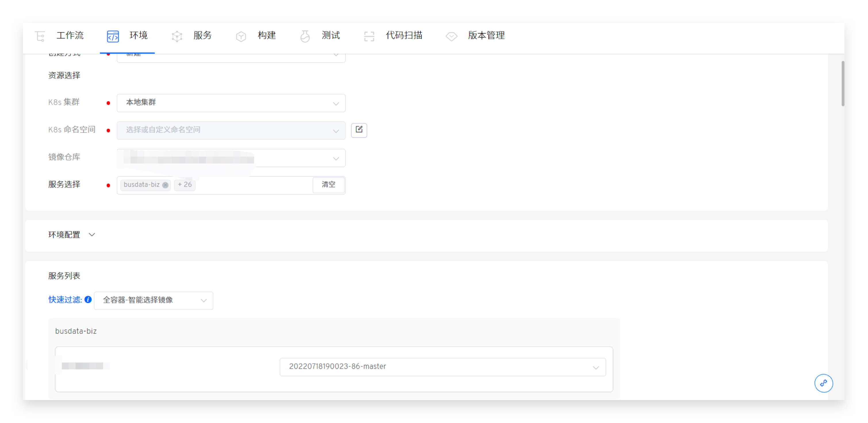Open the floating link icon button
The image size is (868, 423).
[x=823, y=383]
